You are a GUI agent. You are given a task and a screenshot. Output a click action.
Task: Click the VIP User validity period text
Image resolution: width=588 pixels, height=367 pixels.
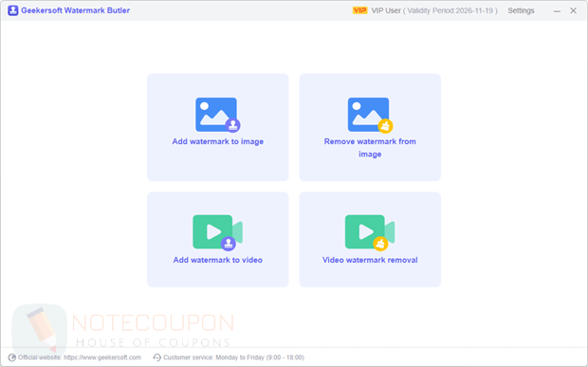pyautogui.click(x=434, y=10)
